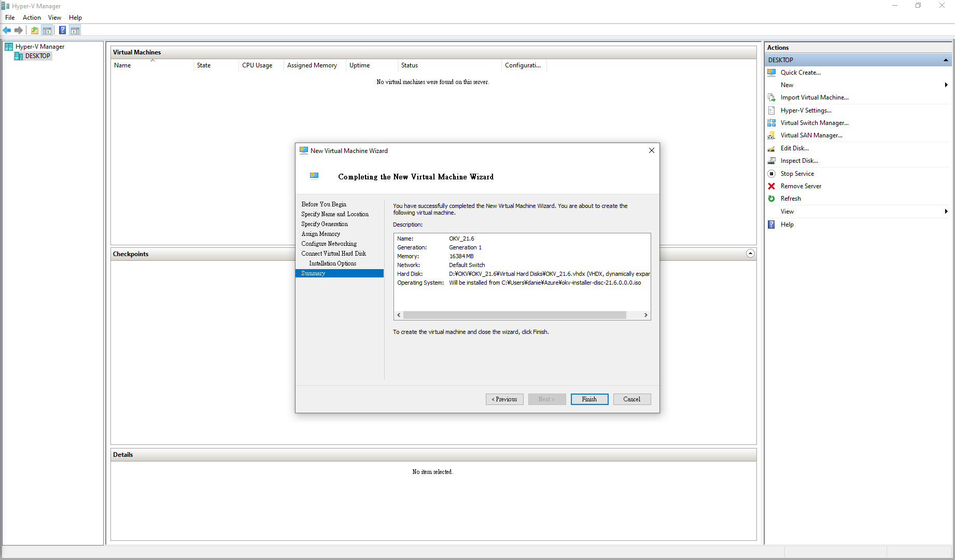This screenshot has height=560, width=955.
Task: Click Finish to create the virtual machine
Action: (589, 399)
